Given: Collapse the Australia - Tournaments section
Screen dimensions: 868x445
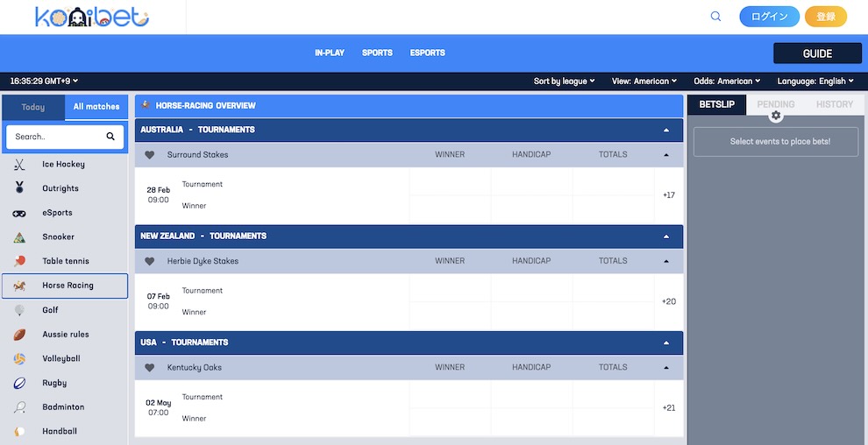Looking at the screenshot, I should pos(666,130).
